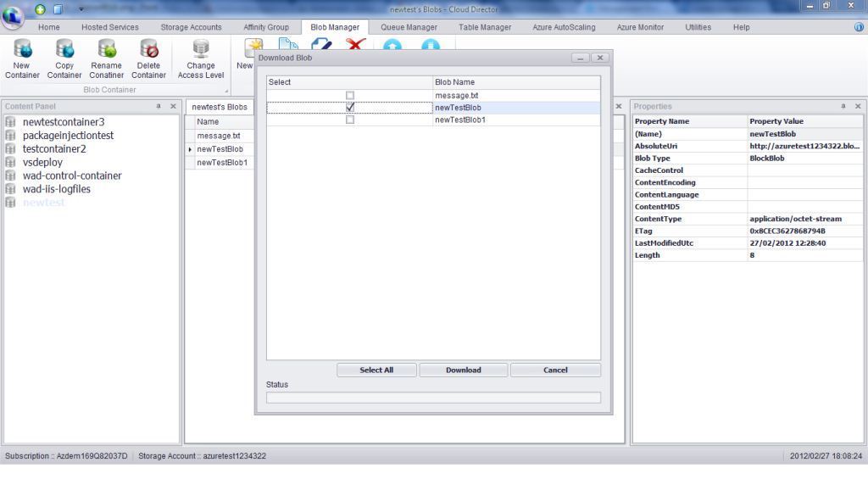The image size is (868, 490).
Task: Select newTestBlob1 name in the dialog
Action: point(460,120)
